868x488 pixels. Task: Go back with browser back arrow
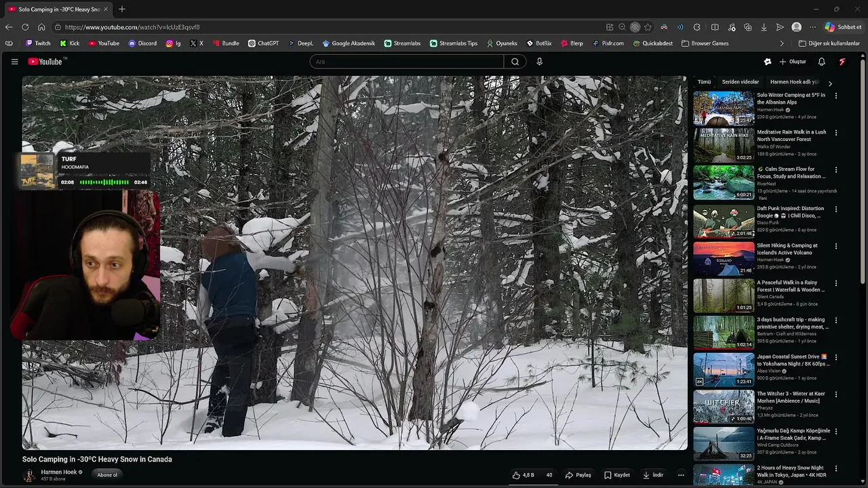(9, 27)
